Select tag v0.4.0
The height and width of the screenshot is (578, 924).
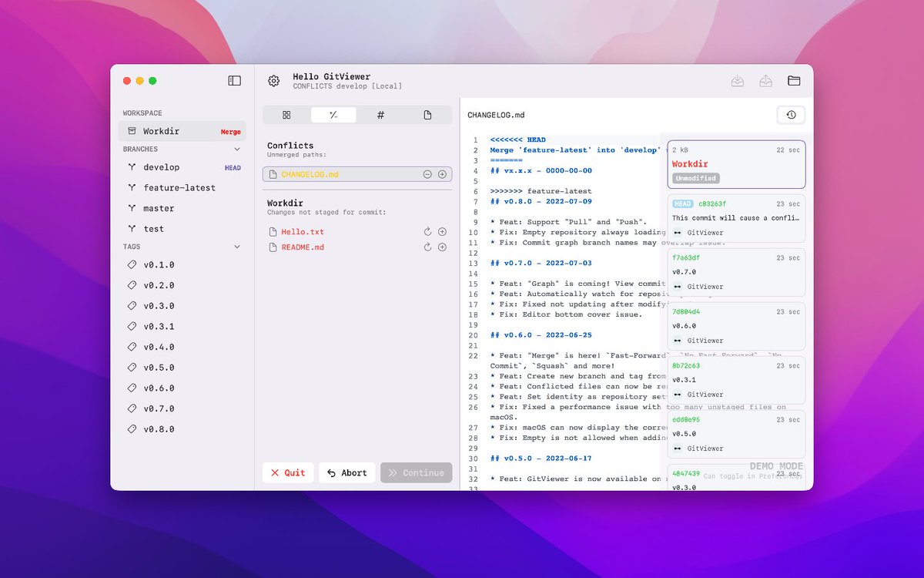[x=182, y=347]
